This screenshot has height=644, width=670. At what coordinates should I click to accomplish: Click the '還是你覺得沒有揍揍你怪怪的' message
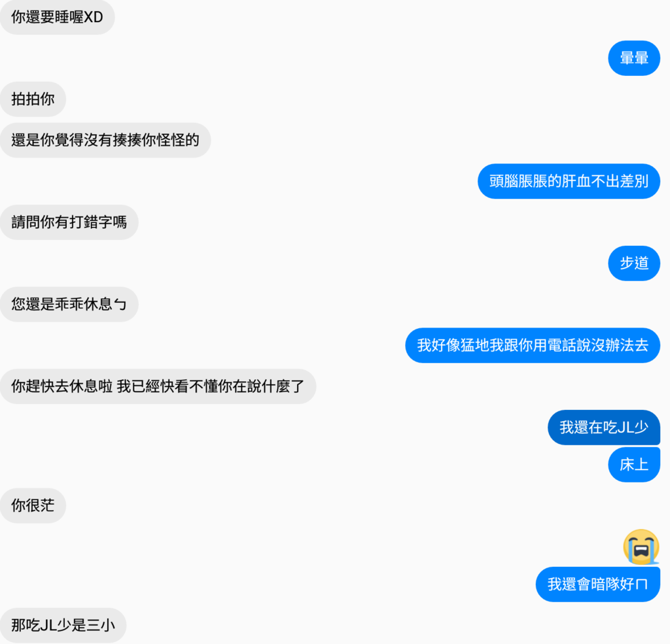pyautogui.click(x=105, y=140)
